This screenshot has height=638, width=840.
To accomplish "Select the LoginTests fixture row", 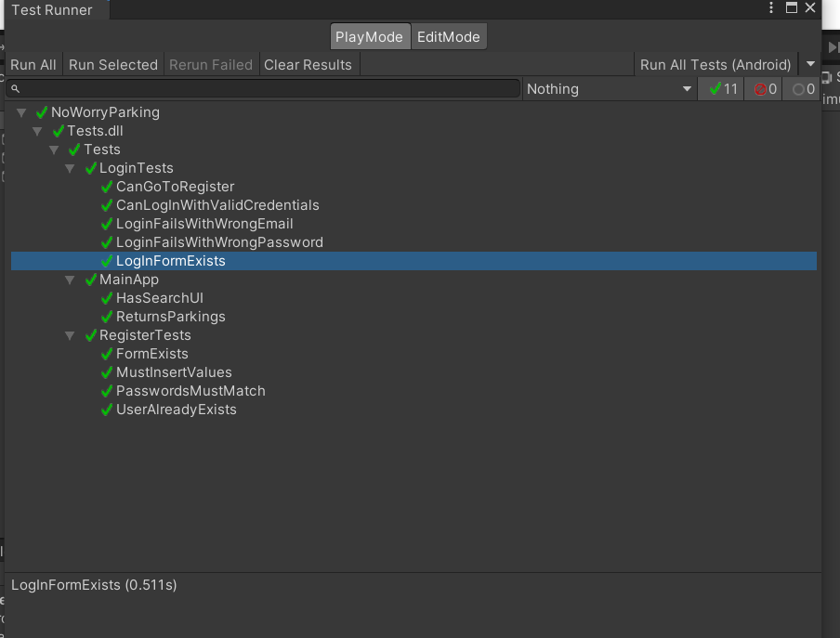I will 413,168.
